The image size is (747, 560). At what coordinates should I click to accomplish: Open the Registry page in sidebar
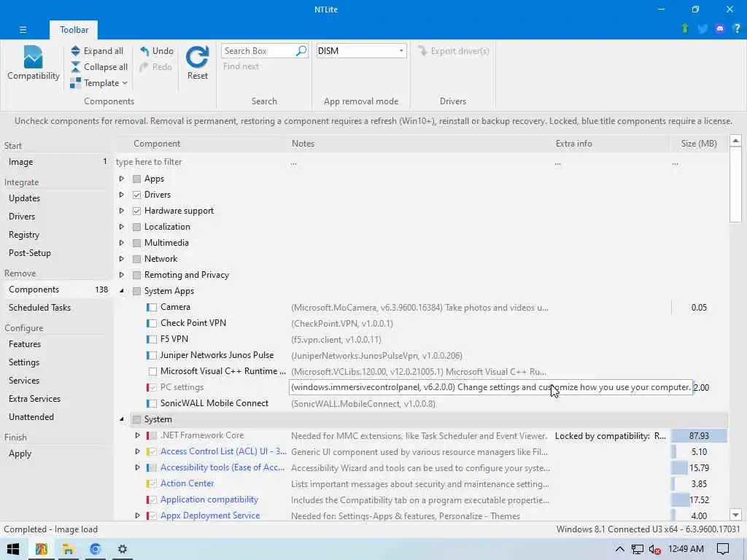[x=24, y=235]
